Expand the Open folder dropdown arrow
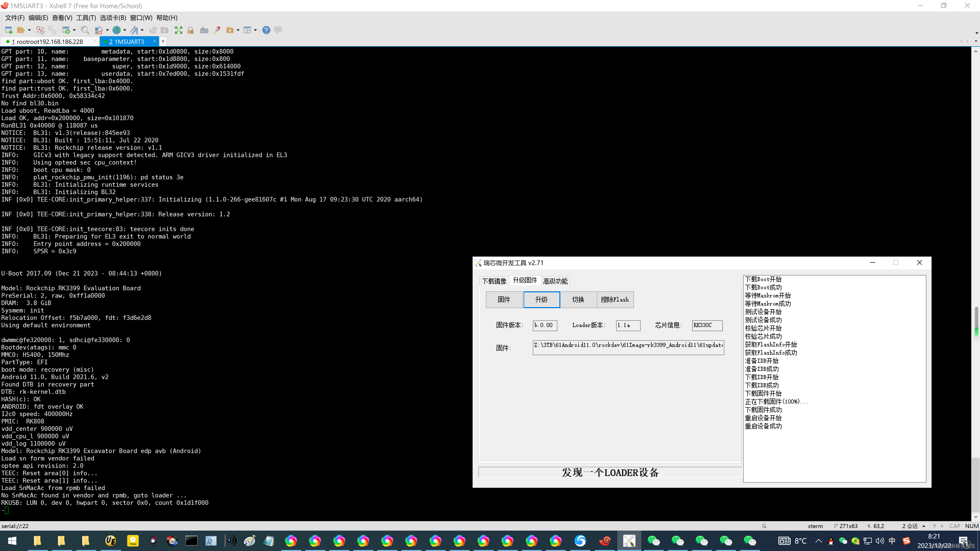980x551 pixels. click(x=29, y=30)
